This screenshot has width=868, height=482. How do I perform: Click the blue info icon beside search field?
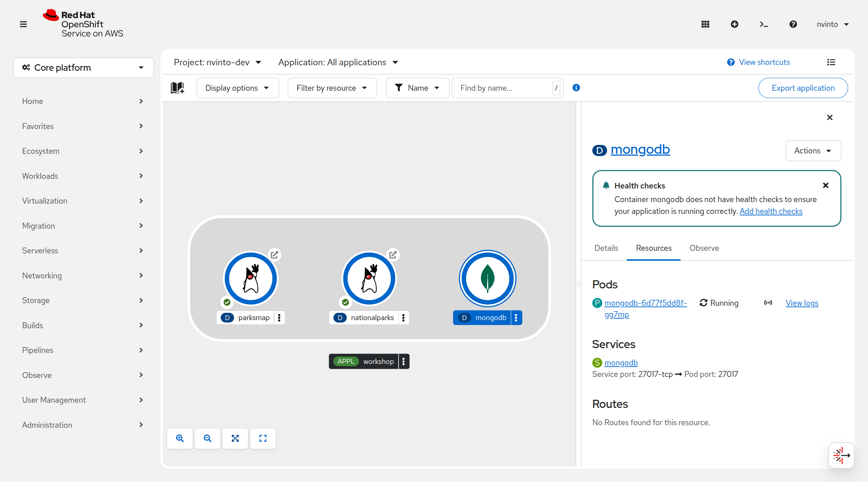click(576, 88)
